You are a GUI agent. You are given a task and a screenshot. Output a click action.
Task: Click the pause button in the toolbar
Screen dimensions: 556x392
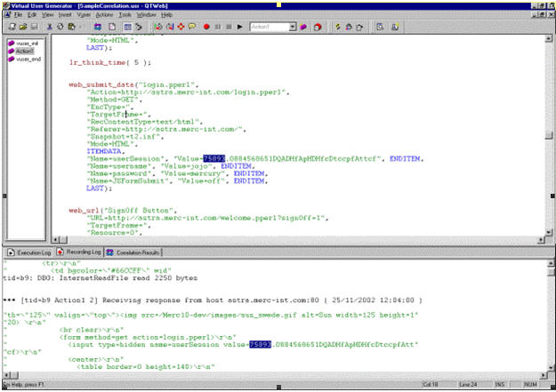(x=218, y=27)
